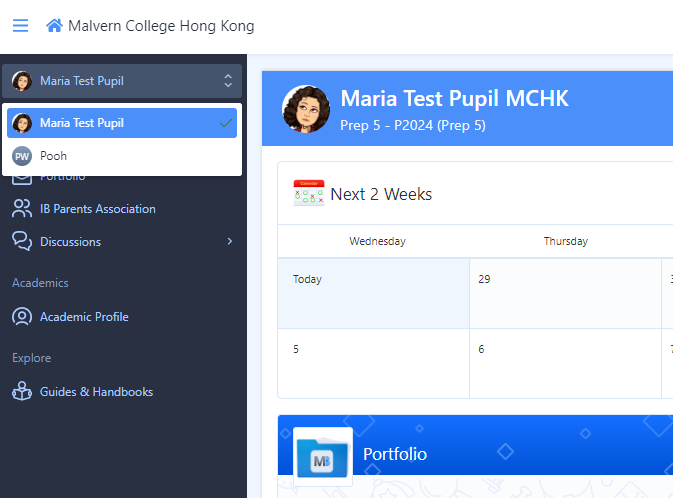Select the calendar cell for the 6th

point(565,364)
